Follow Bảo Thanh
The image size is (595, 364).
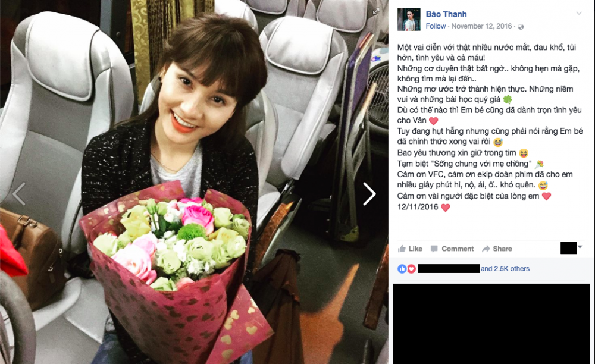[436, 26]
